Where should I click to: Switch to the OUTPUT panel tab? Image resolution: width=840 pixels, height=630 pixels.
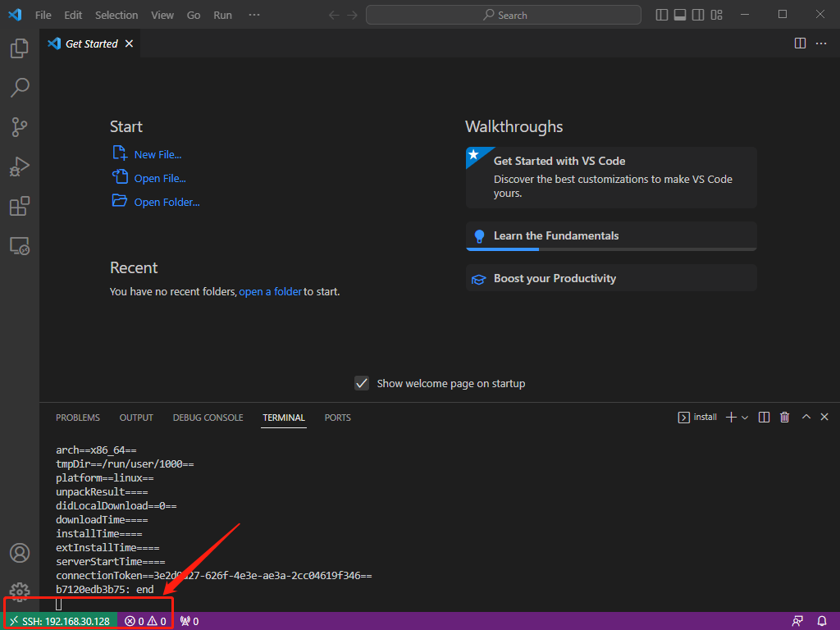(x=136, y=418)
